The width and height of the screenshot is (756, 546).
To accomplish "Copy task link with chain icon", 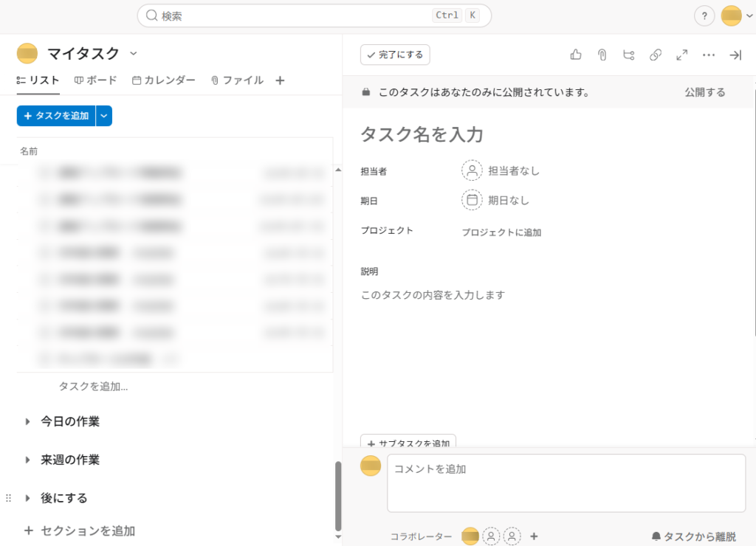I will 656,55.
